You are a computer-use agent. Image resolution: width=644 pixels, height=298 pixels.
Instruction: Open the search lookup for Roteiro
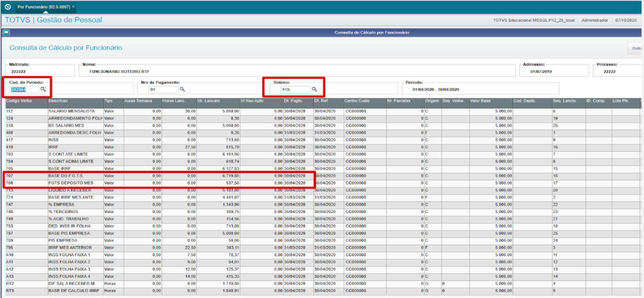point(315,89)
